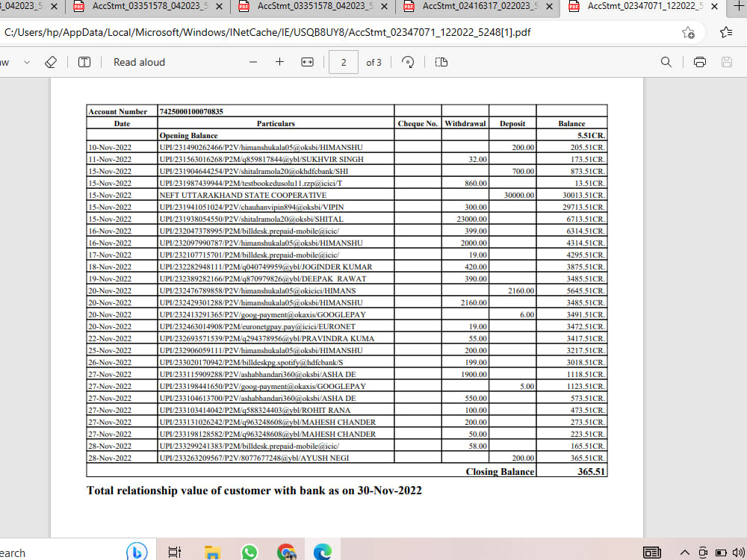The height and width of the screenshot is (560, 747).
Task: Check the battery status icon
Action: [x=722, y=553]
